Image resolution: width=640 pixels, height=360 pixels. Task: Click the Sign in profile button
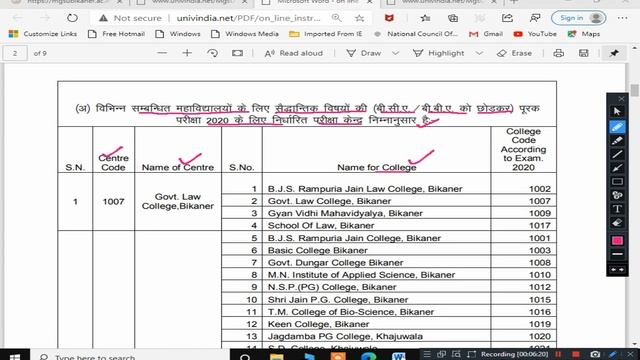click(x=578, y=18)
